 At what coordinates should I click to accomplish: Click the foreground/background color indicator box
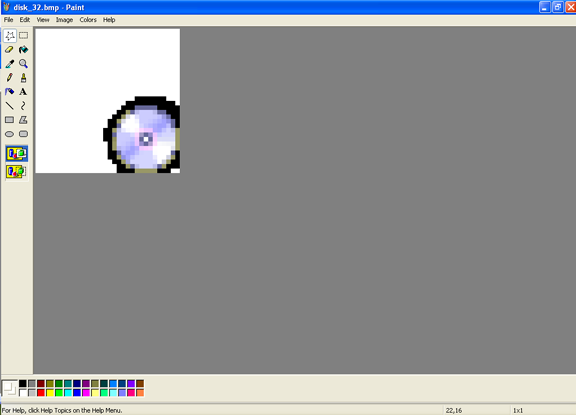[x=10, y=388]
